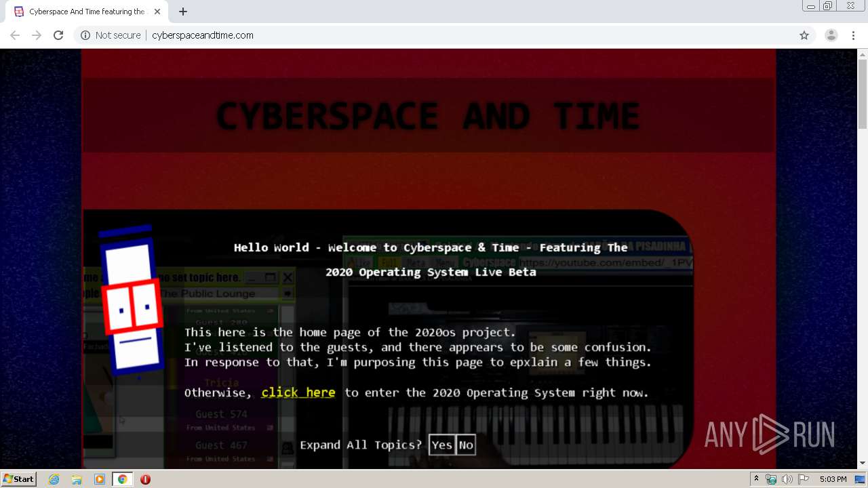Reload the cyberspaceandtime.com page
Viewport: 868px width, 488px height.
tap(58, 35)
